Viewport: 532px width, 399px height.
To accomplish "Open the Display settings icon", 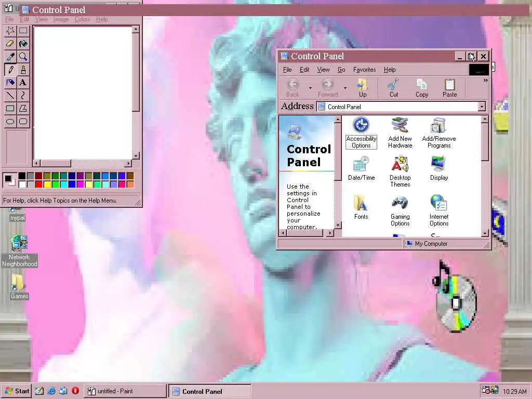I will coord(438,169).
